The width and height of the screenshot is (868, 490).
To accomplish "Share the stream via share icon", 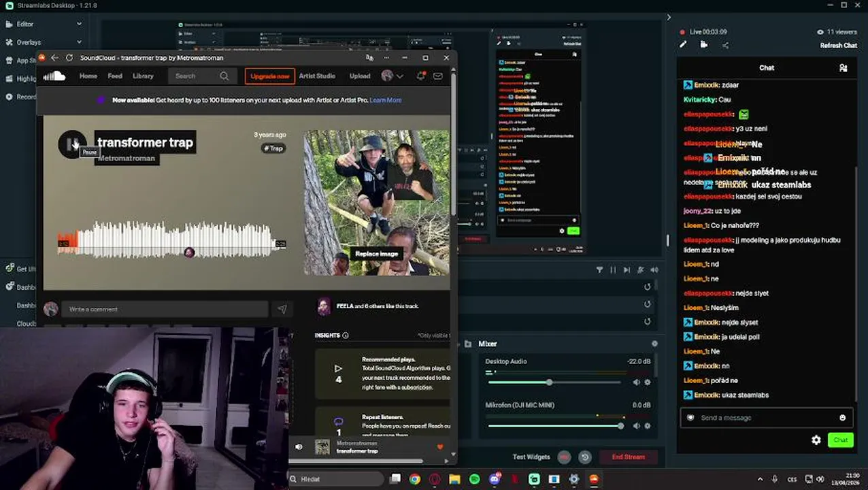I will pyautogui.click(x=725, y=45).
